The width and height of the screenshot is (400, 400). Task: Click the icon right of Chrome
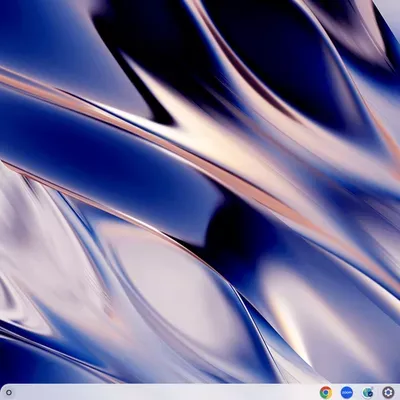347,392
